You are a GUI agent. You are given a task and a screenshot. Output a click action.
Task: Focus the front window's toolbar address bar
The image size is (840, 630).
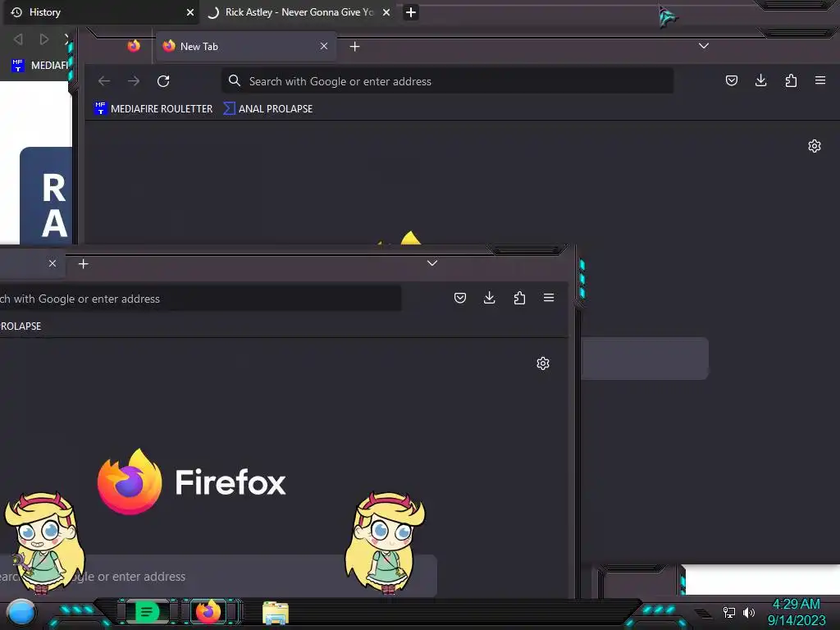pyautogui.click(x=200, y=299)
